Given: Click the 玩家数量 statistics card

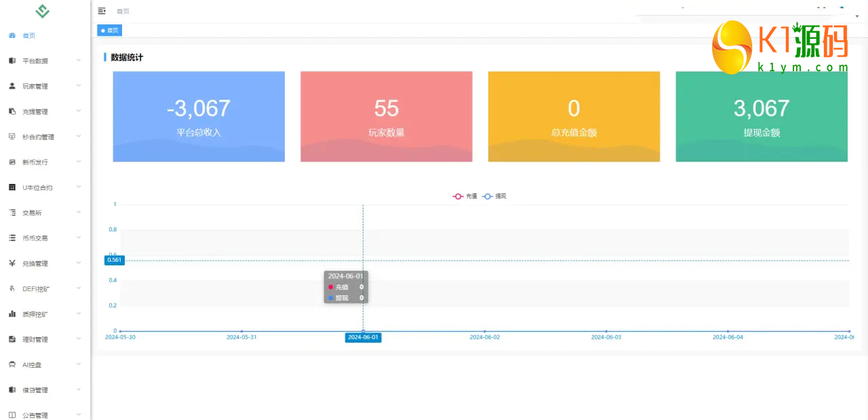Looking at the screenshot, I should (x=387, y=117).
